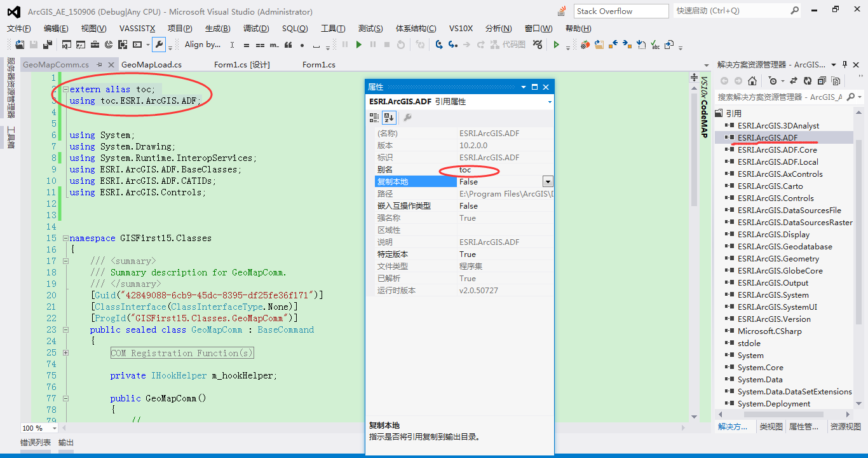868x458 pixels.
Task: Click the Refresh icon in Solution Explorer
Action: pos(808,81)
